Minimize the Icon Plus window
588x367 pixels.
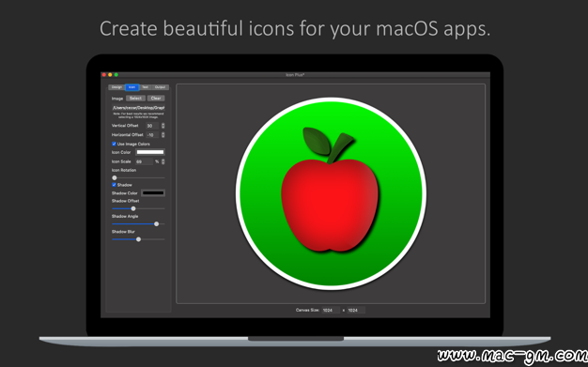click(110, 75)
